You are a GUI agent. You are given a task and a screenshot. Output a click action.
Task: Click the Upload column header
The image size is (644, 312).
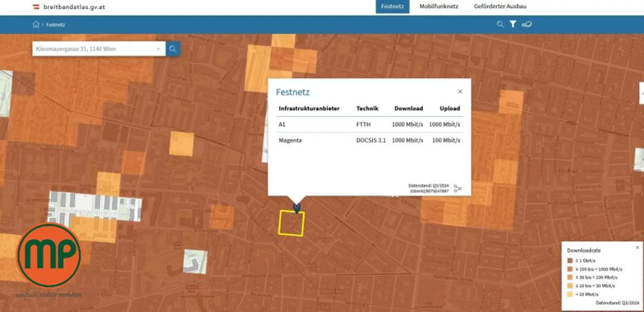point(450,108)
